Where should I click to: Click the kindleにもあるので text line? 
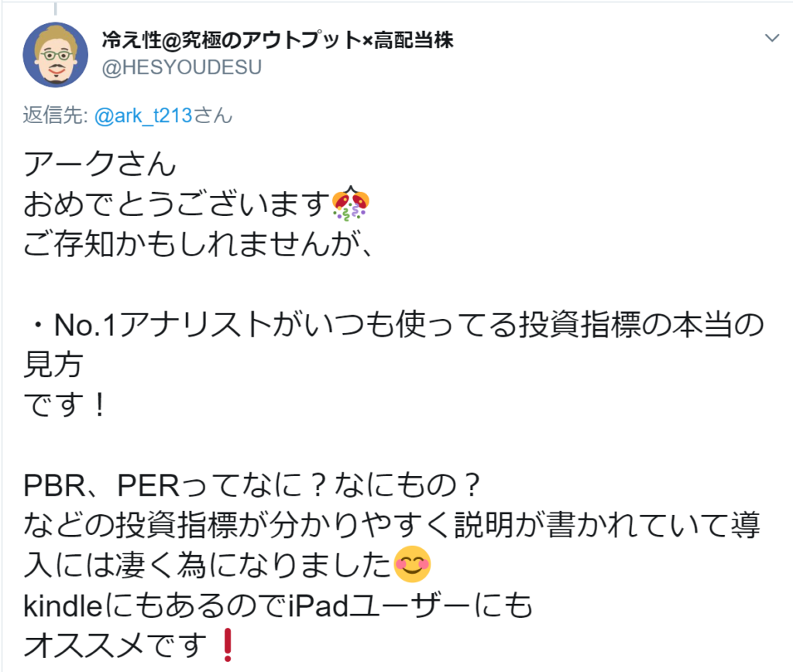(x=278, y=605)
